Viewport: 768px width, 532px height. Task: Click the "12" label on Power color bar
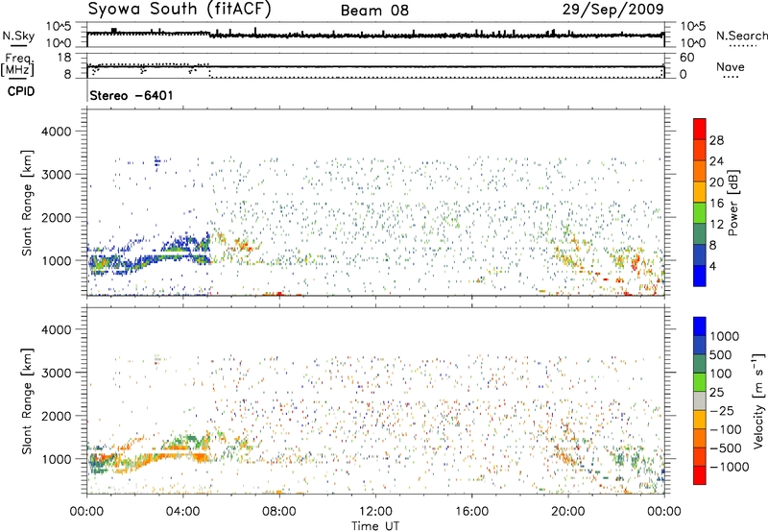pos(716,225)
